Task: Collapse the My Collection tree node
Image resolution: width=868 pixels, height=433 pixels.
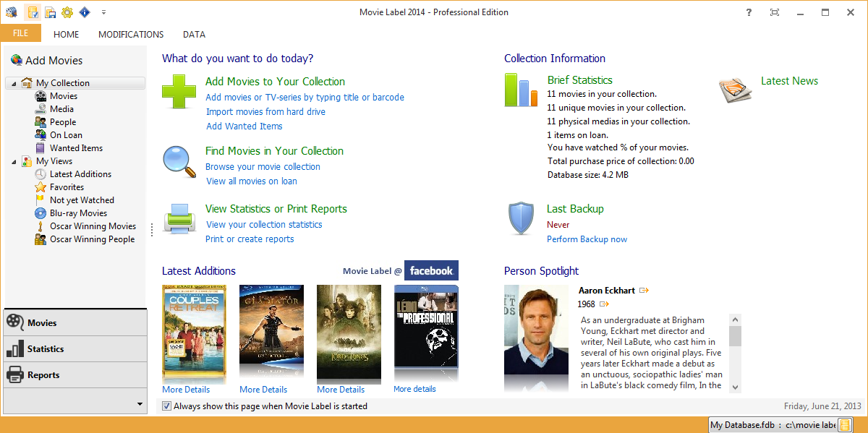Action: [x=14, y=83]
